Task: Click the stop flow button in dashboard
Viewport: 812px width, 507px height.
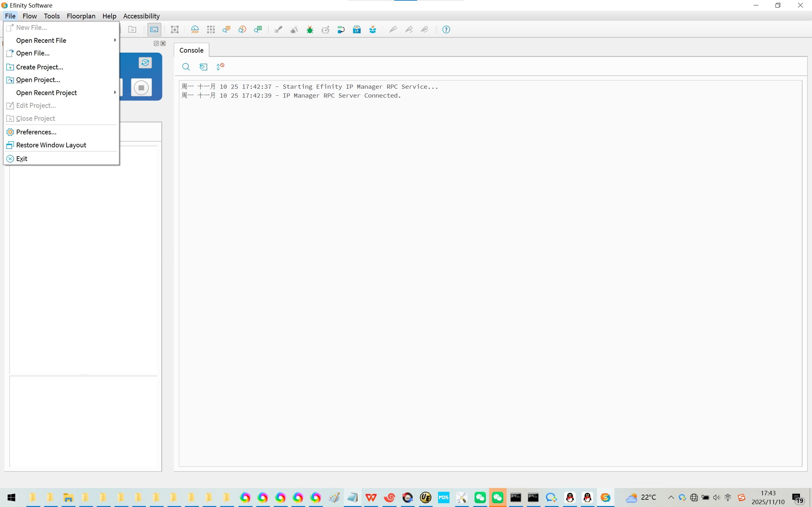Action: point(141,88)
